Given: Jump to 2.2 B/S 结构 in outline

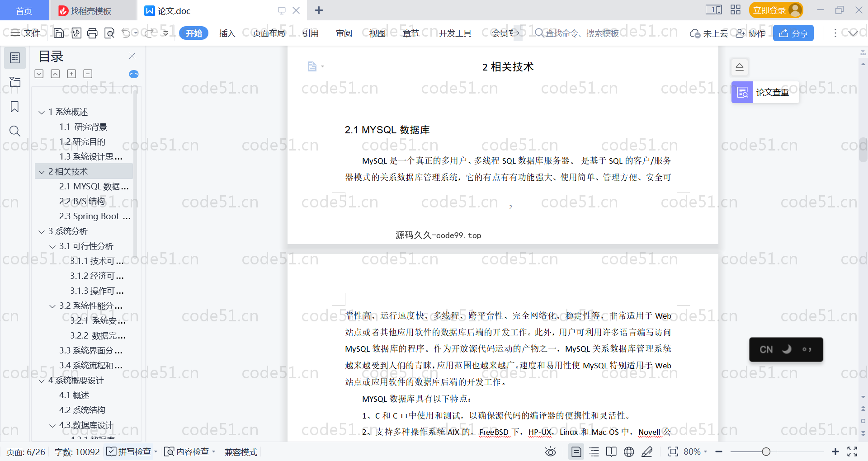Looking at the screenshot, I should (82, 202).
